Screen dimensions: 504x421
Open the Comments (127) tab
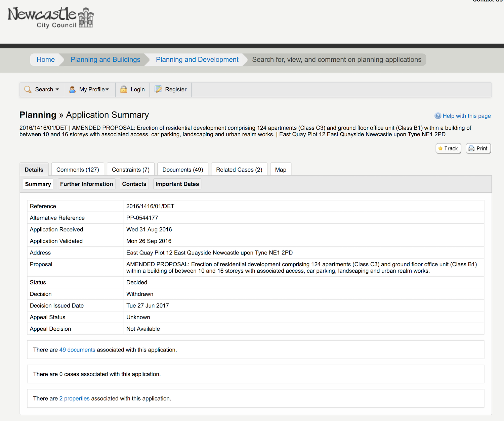click(x=78, y=170)
